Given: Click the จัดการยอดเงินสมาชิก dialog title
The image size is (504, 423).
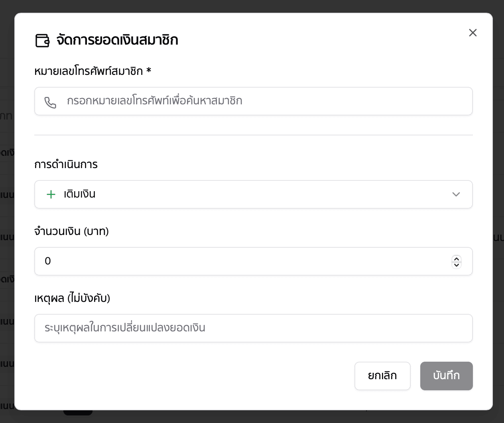Looking at the screenshot, I should coord(117,40).
